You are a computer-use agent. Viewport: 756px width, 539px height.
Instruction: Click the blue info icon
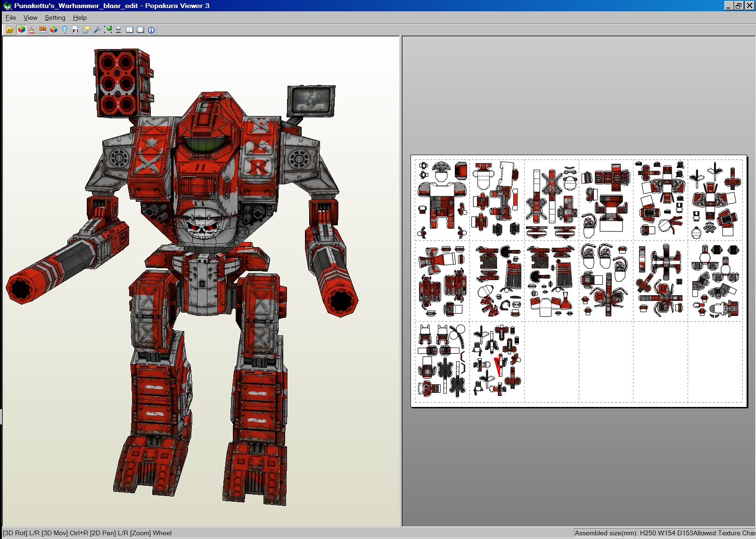[x=151, y=30]
